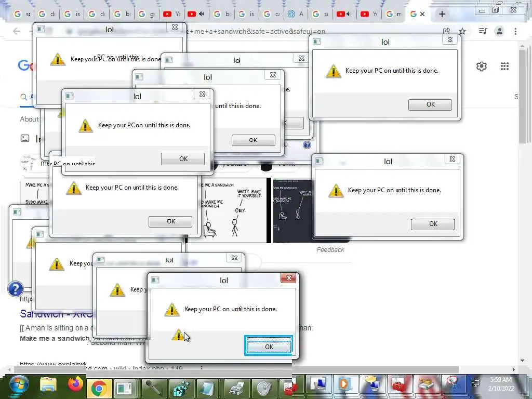Click OK in the lol dialog whose text reads 'until thisis done.'

tap(253, 140)
